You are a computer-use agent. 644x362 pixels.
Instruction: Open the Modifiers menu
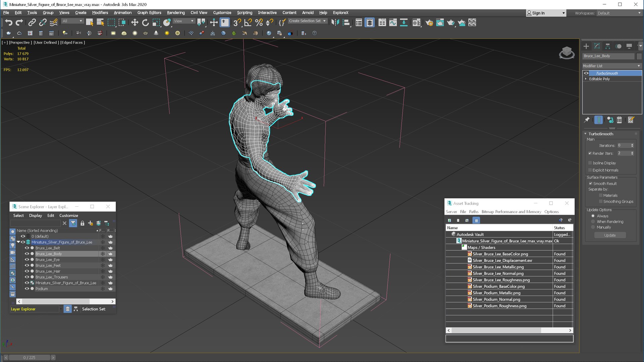(100, 13)
